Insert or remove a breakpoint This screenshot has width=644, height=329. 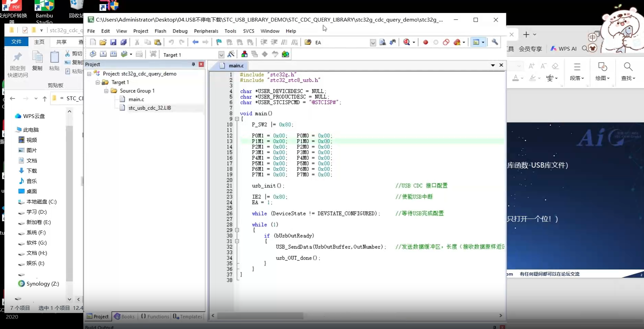[425, 42]
